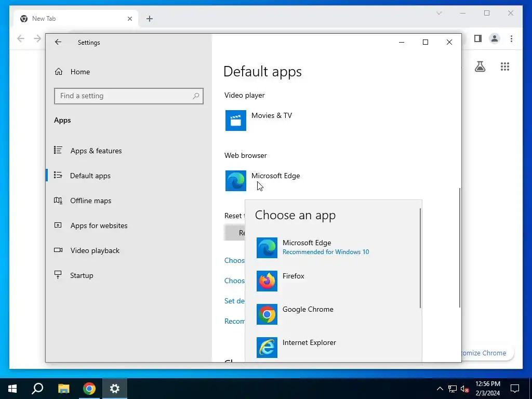This screenshot has width=532, height=399.
Task: Open Startup apps page
Action: click(82, 275)
